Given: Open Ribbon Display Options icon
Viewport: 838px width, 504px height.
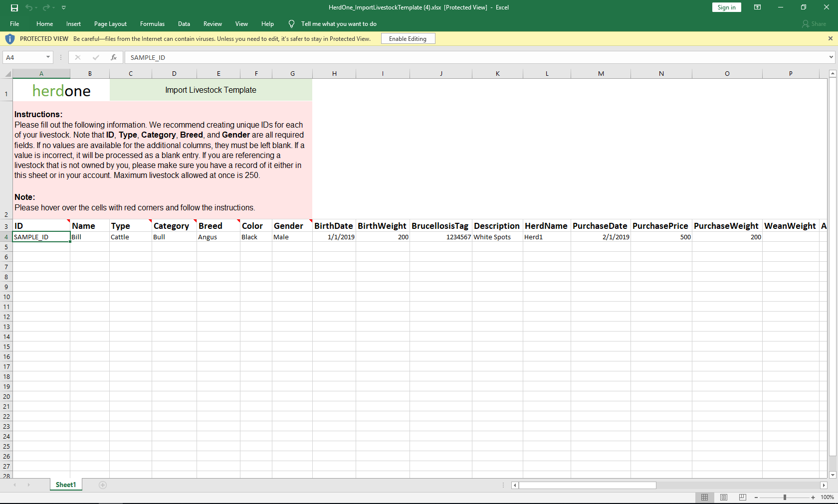Looking at the screenshot, I should (x=757, y=7).
